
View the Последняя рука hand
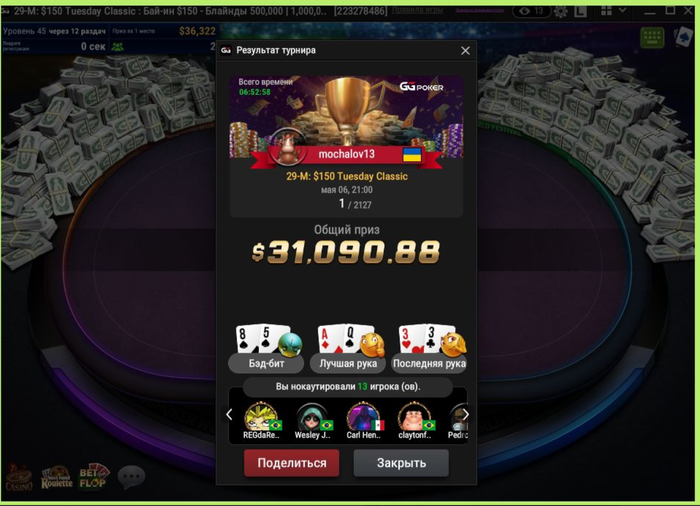(429, 348)
